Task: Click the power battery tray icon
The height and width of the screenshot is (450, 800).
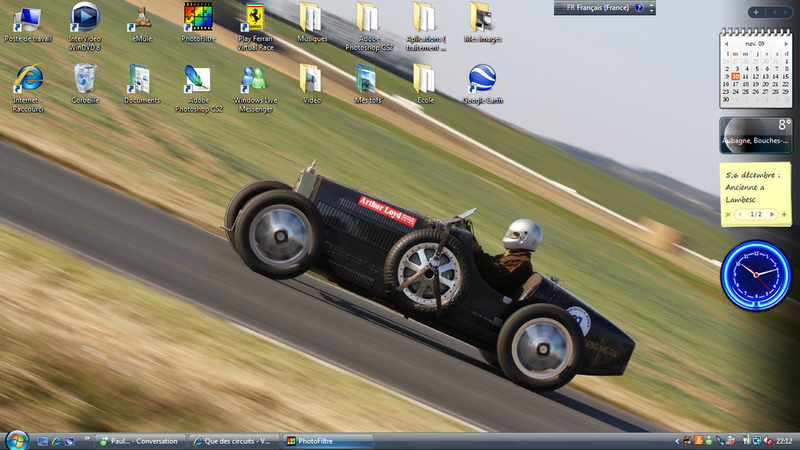Action: coord(746,440)
